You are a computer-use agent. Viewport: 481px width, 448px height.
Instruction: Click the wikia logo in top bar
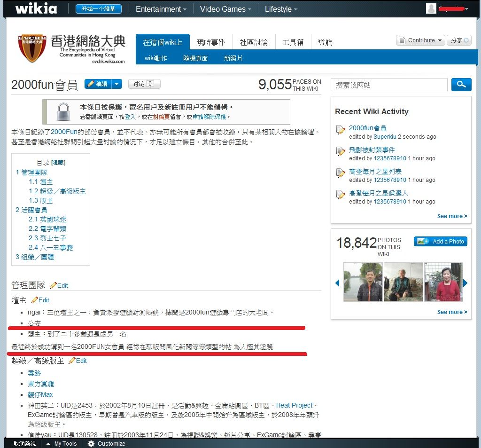coord(36,9)
